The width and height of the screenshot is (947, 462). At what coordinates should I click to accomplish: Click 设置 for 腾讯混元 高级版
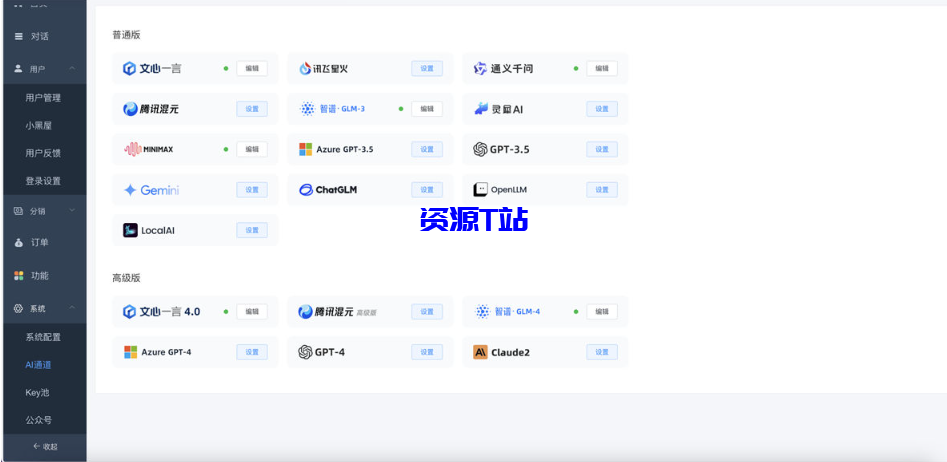pyautogui.click(x=427, y=312)
